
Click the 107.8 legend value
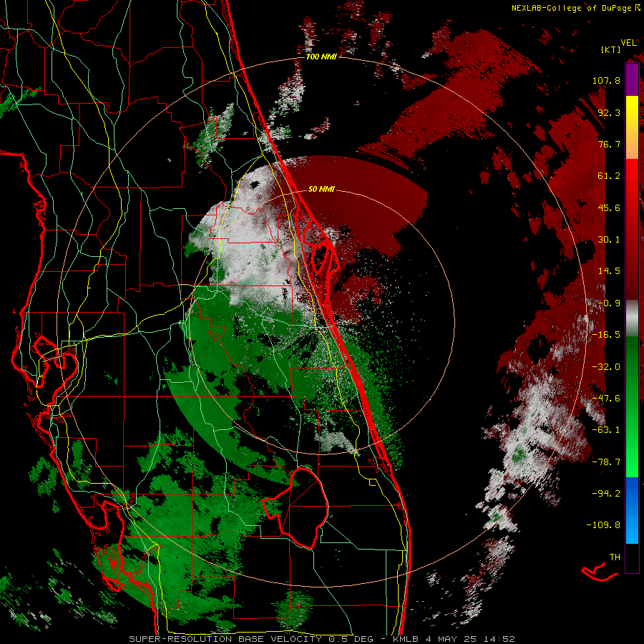point(606,80)
